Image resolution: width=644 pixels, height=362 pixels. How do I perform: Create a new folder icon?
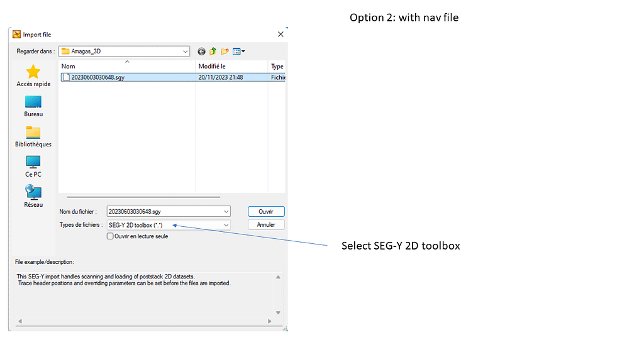[x=225, y=52]
